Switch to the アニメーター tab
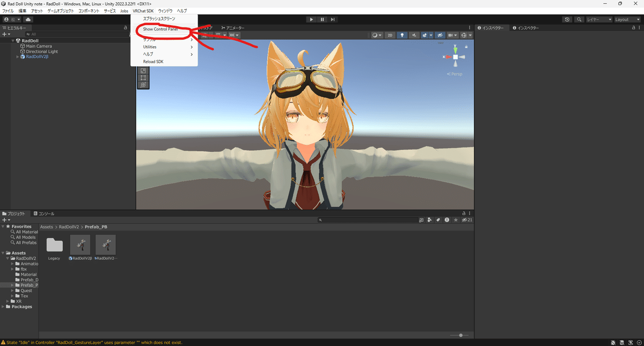 (232, 28)
